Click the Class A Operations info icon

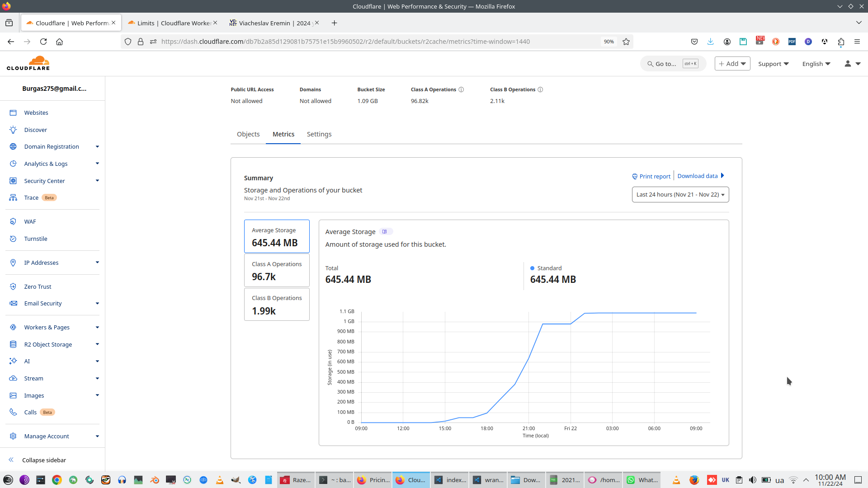pos(461,89)
